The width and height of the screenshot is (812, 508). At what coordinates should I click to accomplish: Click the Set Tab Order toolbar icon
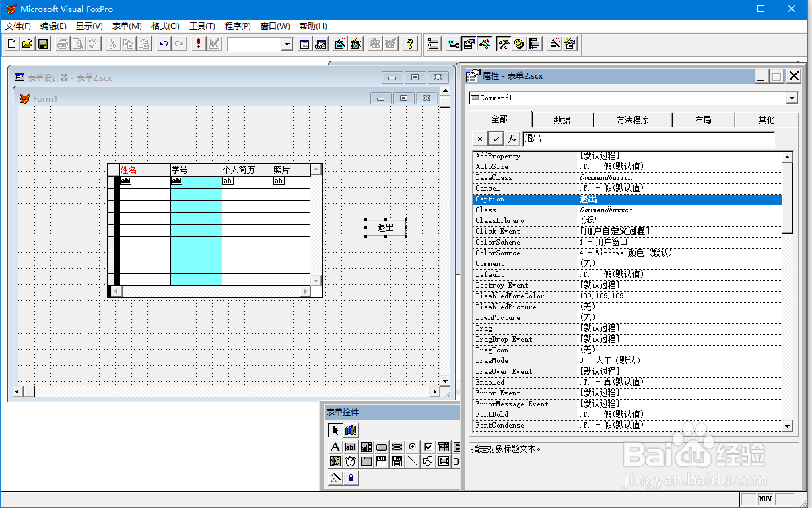click(434, 44)
